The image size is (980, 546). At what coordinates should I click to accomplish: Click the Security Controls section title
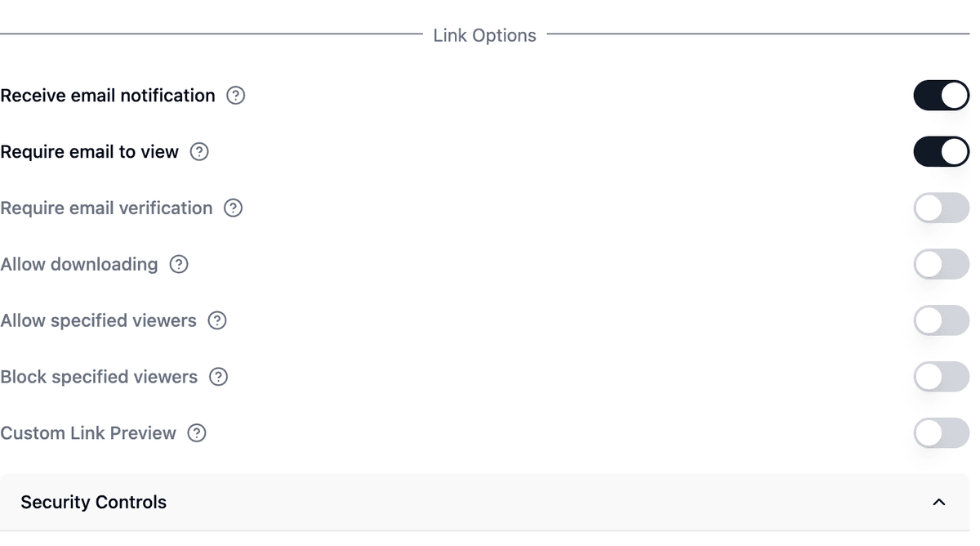[93, 502]
